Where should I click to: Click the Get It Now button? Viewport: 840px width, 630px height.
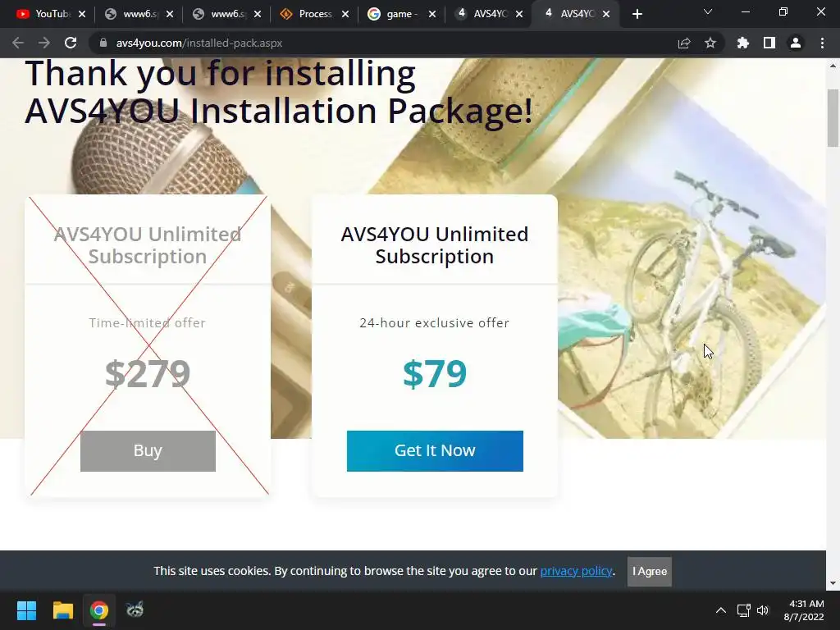[x=435, y=451]
